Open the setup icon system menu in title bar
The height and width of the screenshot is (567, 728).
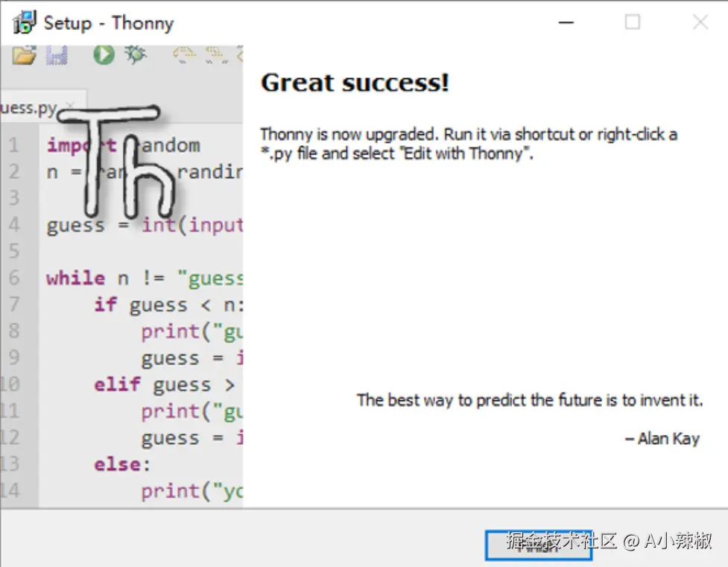click(24, 22)
